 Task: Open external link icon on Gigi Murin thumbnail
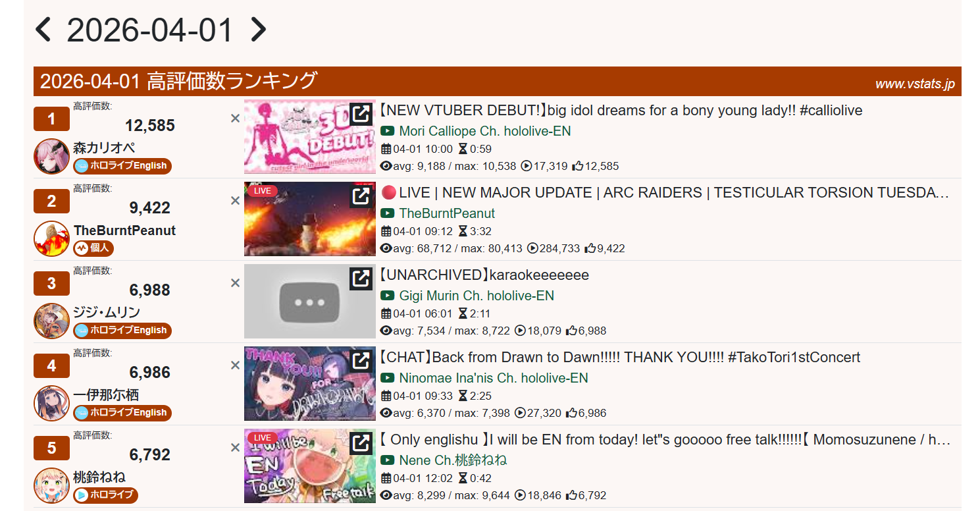361,279
